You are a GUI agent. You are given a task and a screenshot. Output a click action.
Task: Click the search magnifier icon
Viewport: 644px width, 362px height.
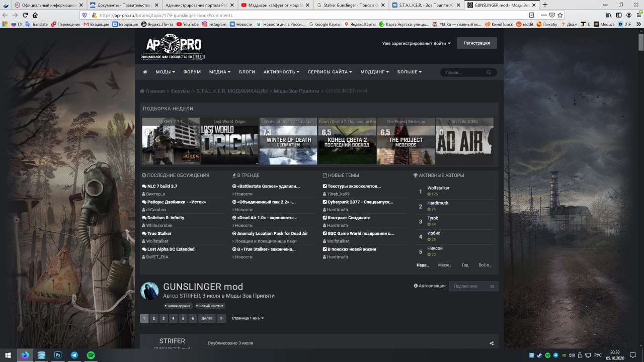click(x=489, y=72)
